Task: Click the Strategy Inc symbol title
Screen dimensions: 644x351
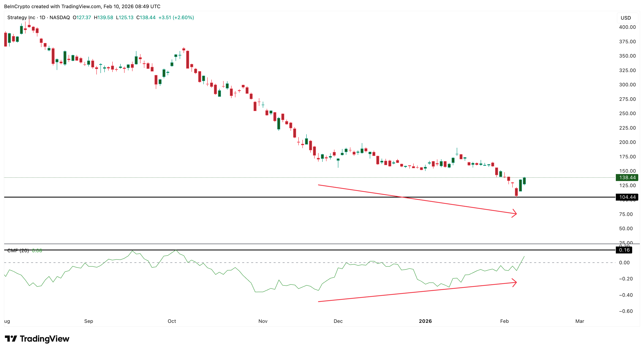Action: 21,18
